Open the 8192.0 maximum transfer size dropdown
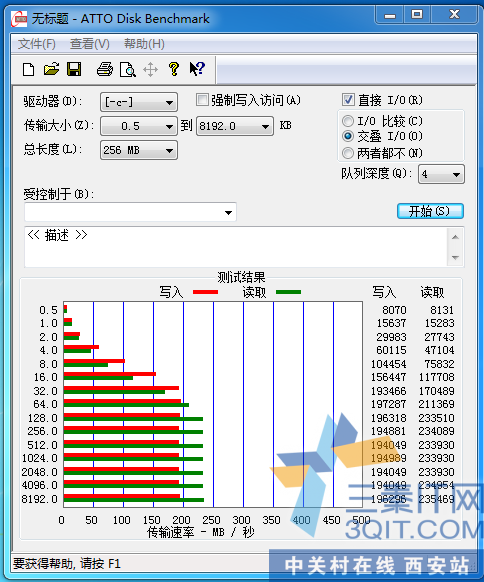Screen dimensions: 484x582 pos(235,126)
